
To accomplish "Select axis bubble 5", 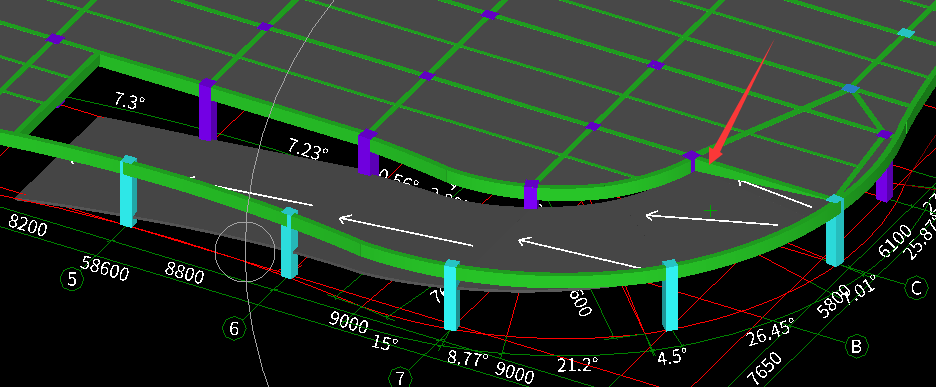I will coord(72,279).
